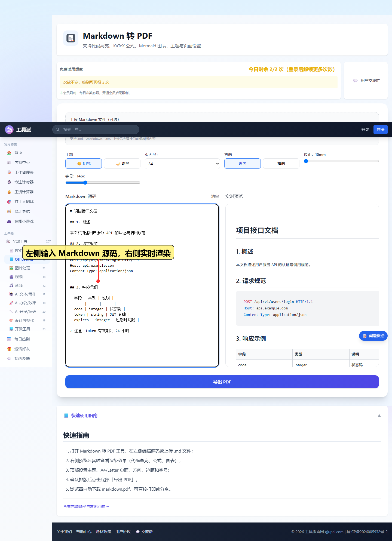This screenshot has height=541, width=392.
Task: Click the 内容中心 sidebar icon
Action: click(9, 162)
